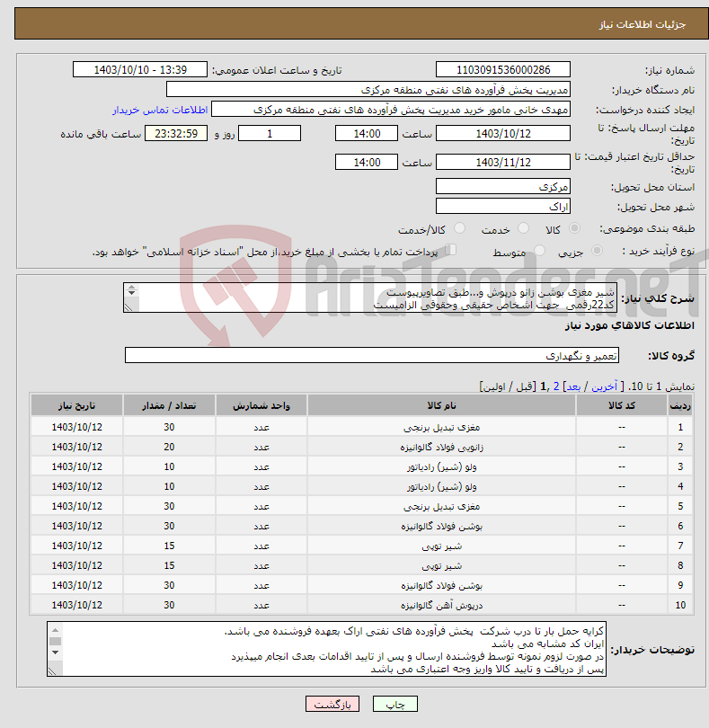Select the کالا radio button
The image size is (709, 728).
[575, 228]
